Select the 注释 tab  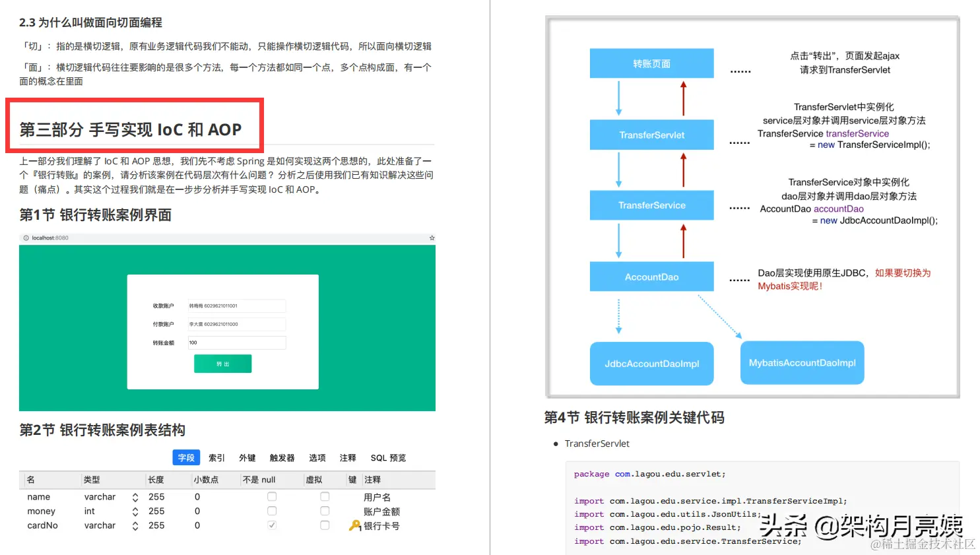348,457
